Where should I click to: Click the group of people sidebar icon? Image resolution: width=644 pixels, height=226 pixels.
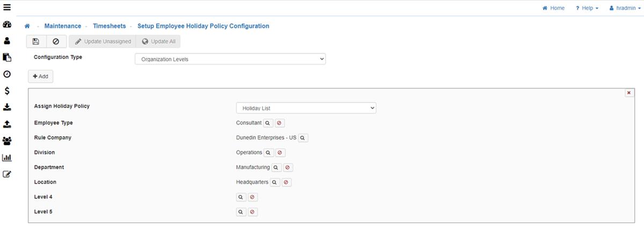click(x=8, y=141)
